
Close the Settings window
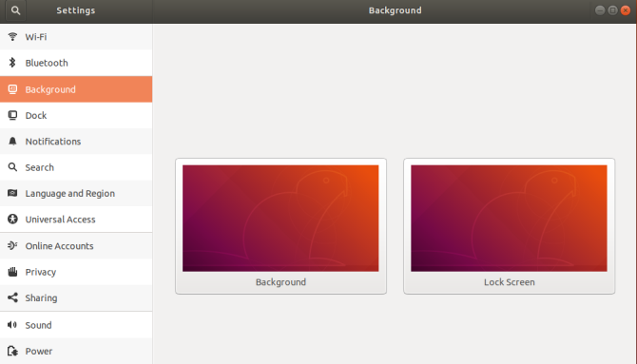click(x=626, y=10)
